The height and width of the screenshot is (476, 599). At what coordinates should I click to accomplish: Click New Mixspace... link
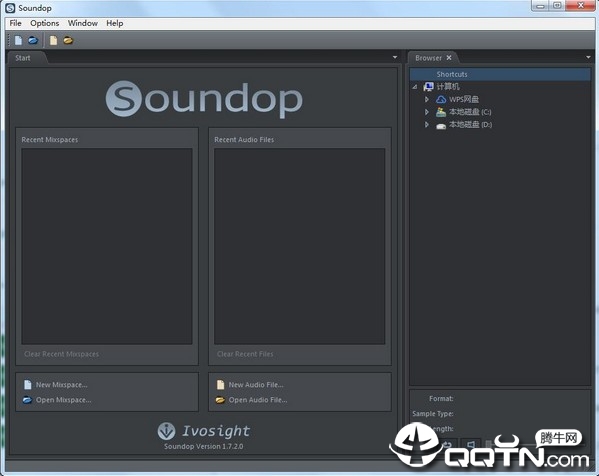pos(62,385)
